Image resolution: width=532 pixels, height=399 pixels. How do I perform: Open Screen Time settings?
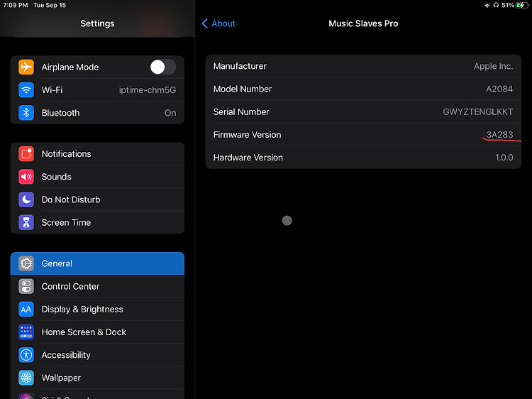97,222
